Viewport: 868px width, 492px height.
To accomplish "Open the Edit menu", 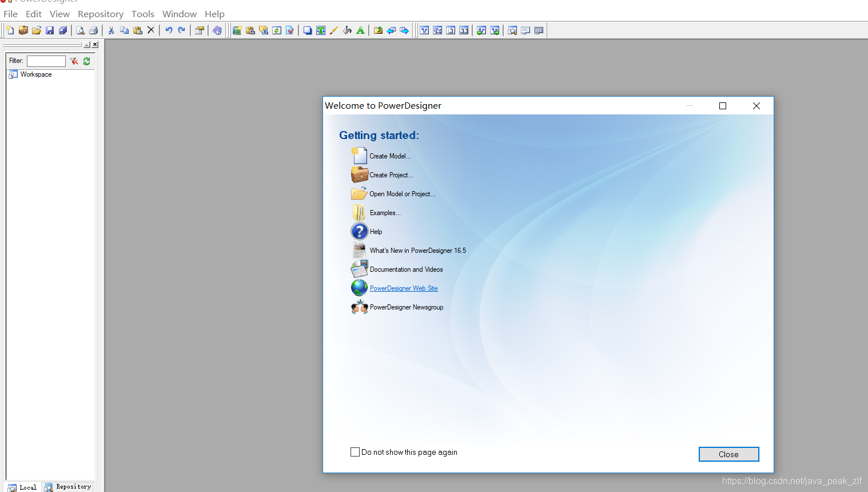I will pos(34,14).
